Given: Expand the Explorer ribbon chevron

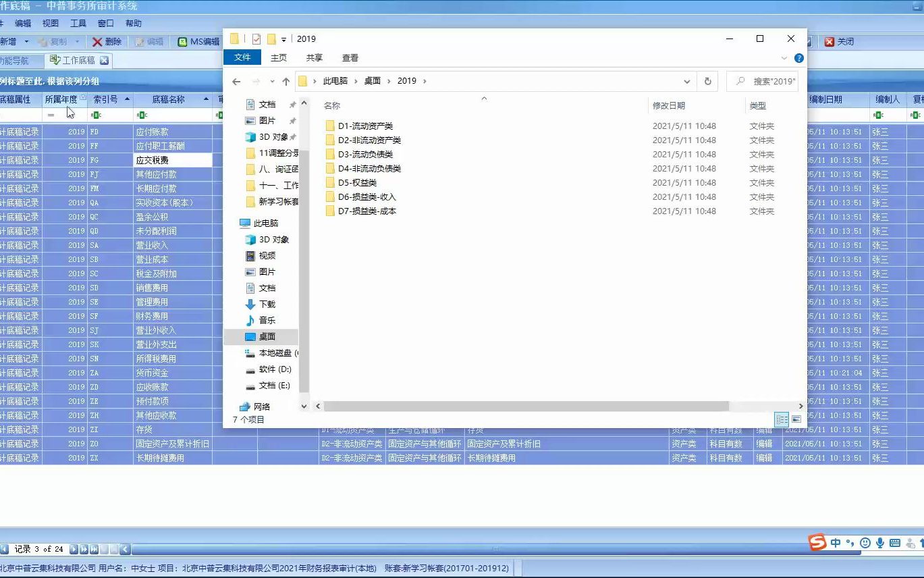Looking at the screenshot, I should coord(784,58).
